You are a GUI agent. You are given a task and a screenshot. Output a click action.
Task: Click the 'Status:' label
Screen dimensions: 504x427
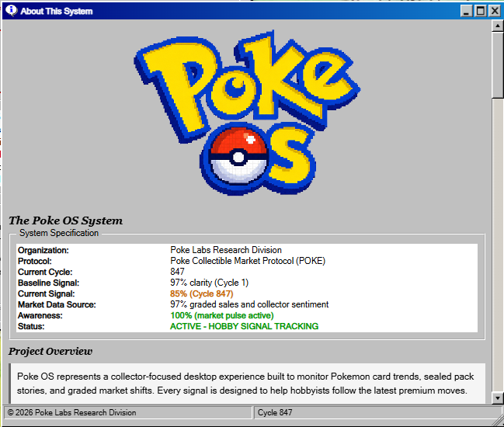tap(31, 326)
